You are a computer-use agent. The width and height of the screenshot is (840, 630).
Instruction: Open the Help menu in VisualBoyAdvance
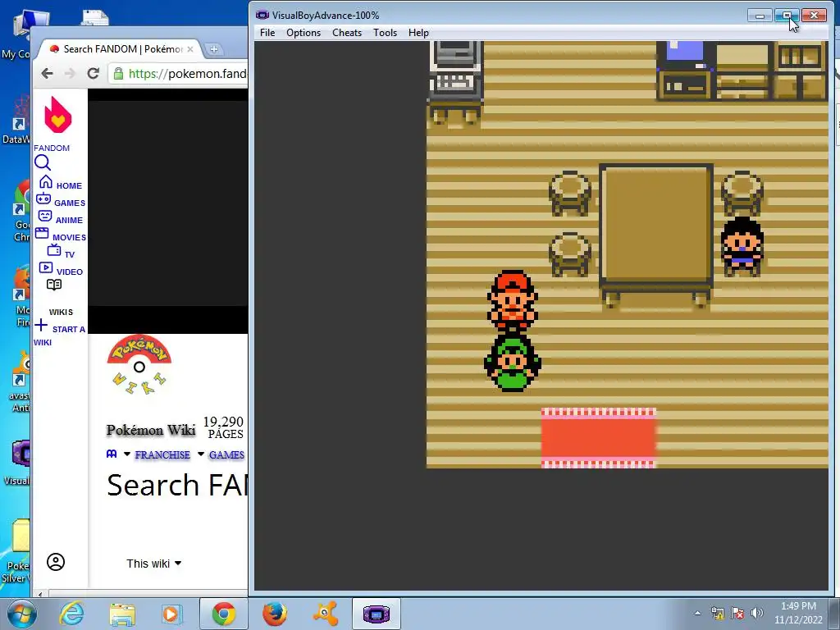418,33
